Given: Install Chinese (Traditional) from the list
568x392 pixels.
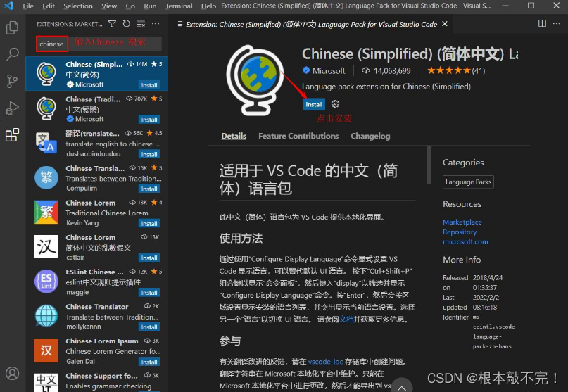Looking at the screenshot, I should coord(149,120).
